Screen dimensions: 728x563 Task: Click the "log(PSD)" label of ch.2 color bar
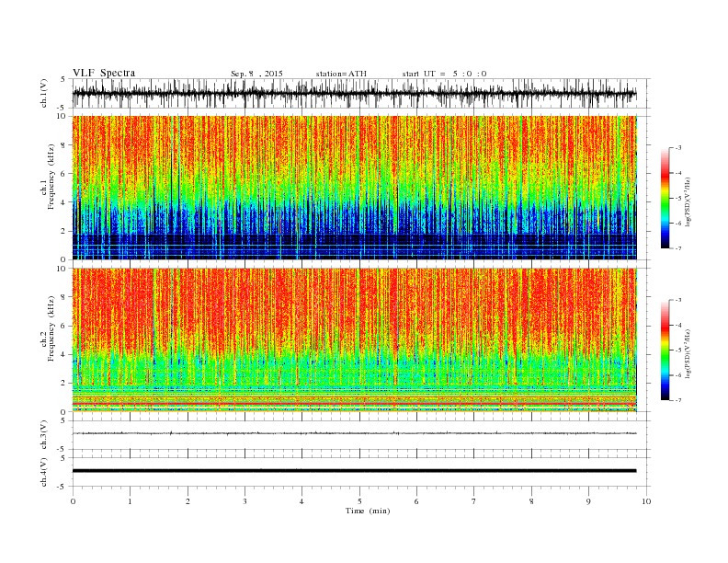click(x=688, y=353)
